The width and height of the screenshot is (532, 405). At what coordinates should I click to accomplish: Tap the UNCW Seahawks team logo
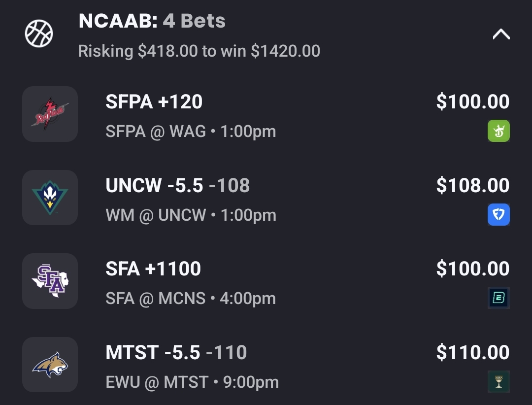[x=50, y=198]
